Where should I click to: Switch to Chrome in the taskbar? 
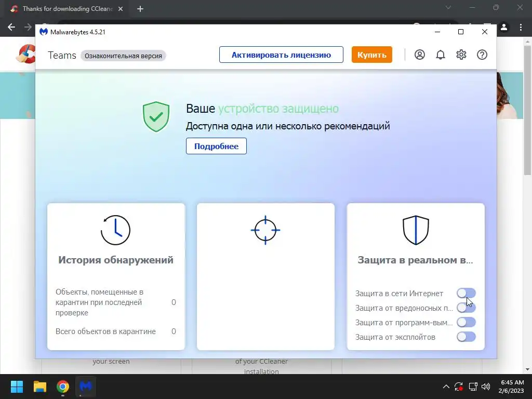click(63, 387)
